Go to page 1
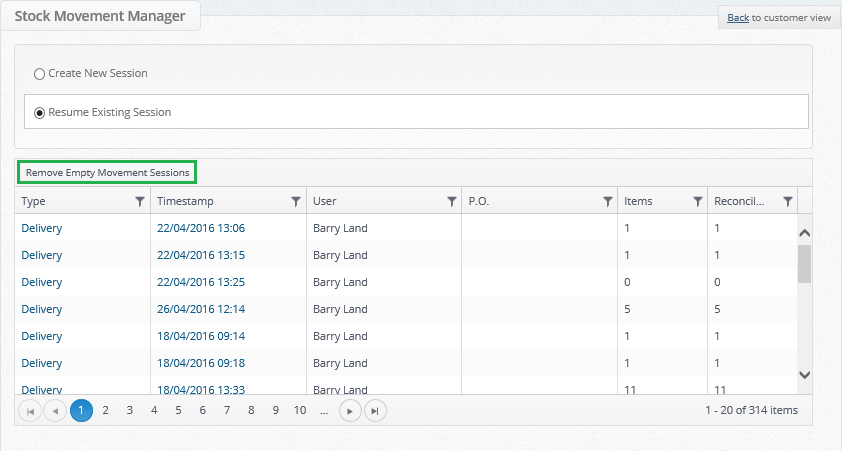Screen dimensions: 842x451 (81, 410)
